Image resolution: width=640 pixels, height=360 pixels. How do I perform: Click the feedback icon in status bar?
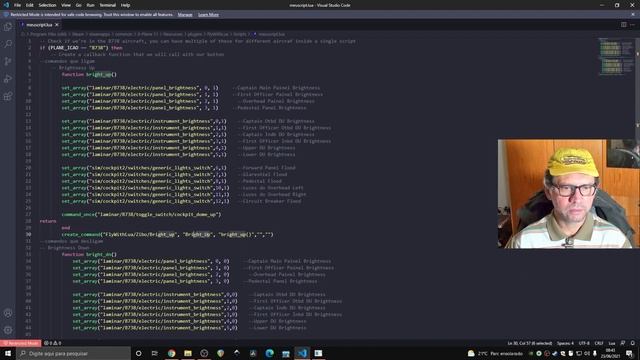(x=623, y=343)
